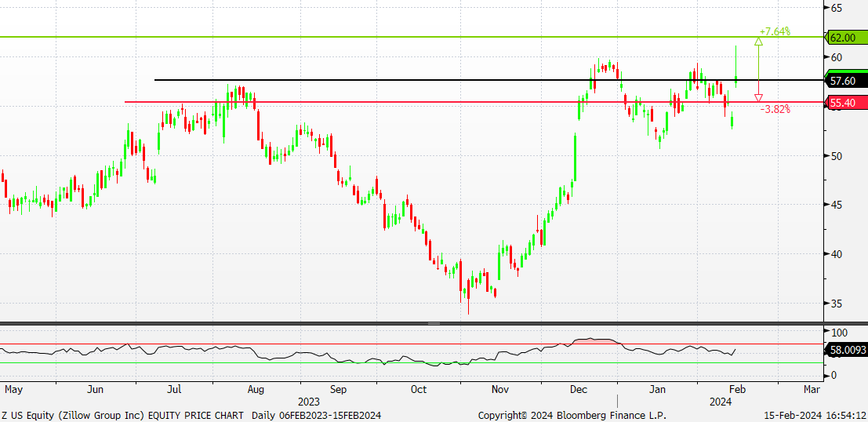Click the Oct label on time axis
The height and width of the screenshot is (422, 868).
pos(419,390)
